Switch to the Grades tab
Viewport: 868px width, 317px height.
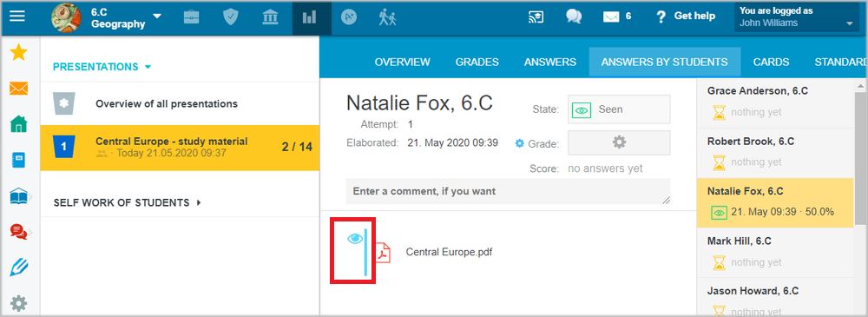(477, 62)
